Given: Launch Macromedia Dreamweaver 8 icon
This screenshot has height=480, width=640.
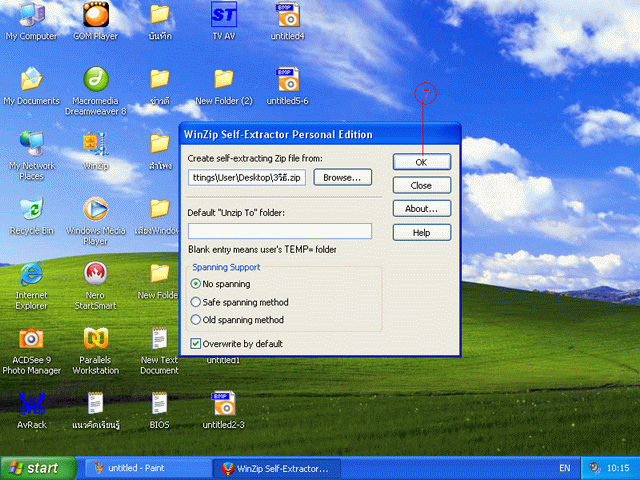Looking at the screenshot, I should coord(96,91).
